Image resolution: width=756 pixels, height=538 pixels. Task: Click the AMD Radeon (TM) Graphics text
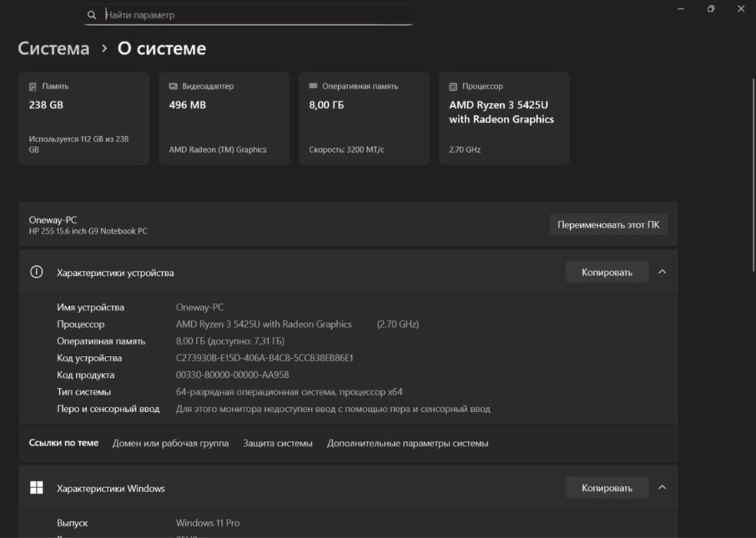coord(217,150)
